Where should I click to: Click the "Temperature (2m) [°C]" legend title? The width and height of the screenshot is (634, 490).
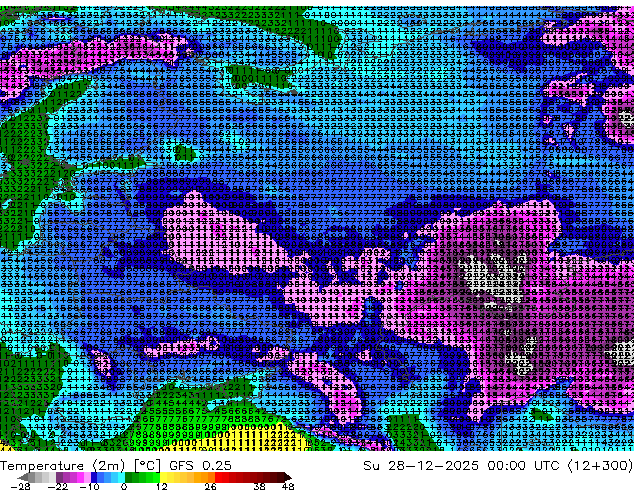click(x=80, y=466)
